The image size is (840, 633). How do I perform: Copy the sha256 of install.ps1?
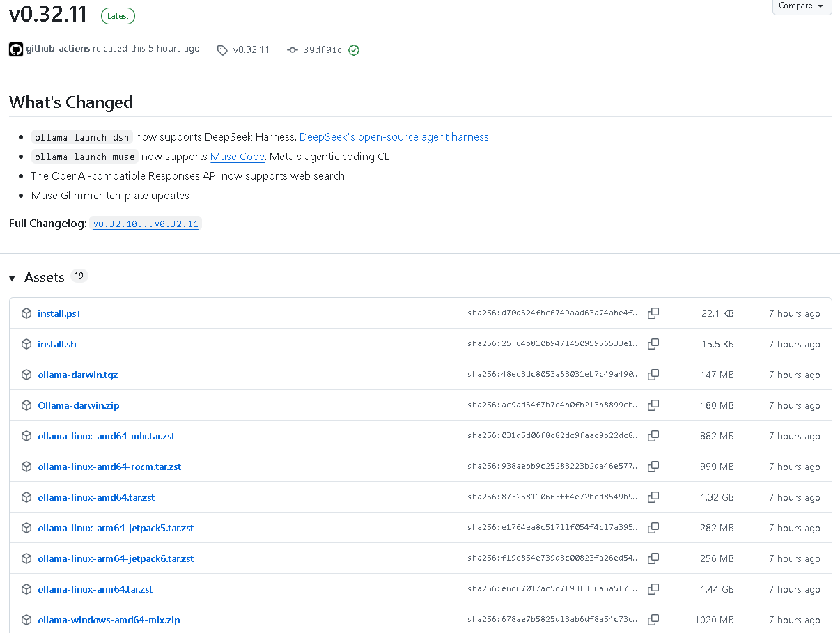(653, 313)
